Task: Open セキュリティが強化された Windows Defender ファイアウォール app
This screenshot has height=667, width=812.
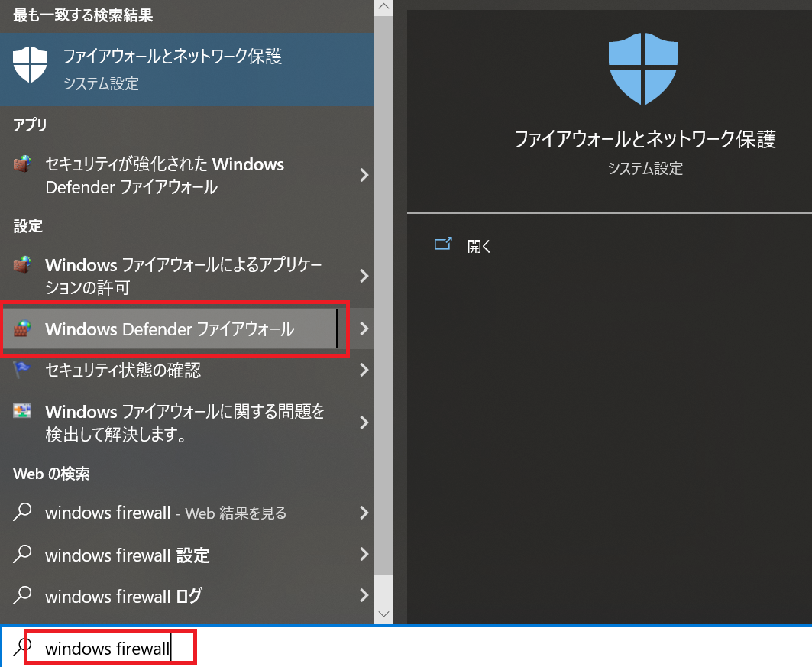Action: tap(176, 175)
